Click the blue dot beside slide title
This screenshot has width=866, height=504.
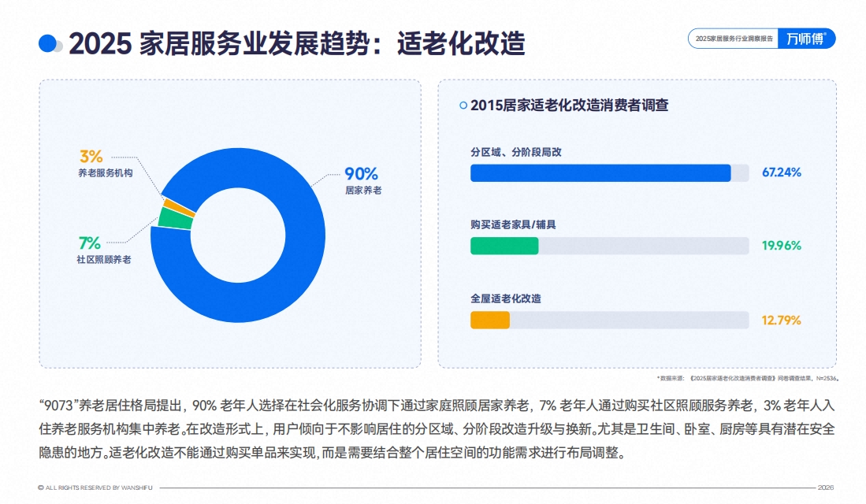(49, 44)
